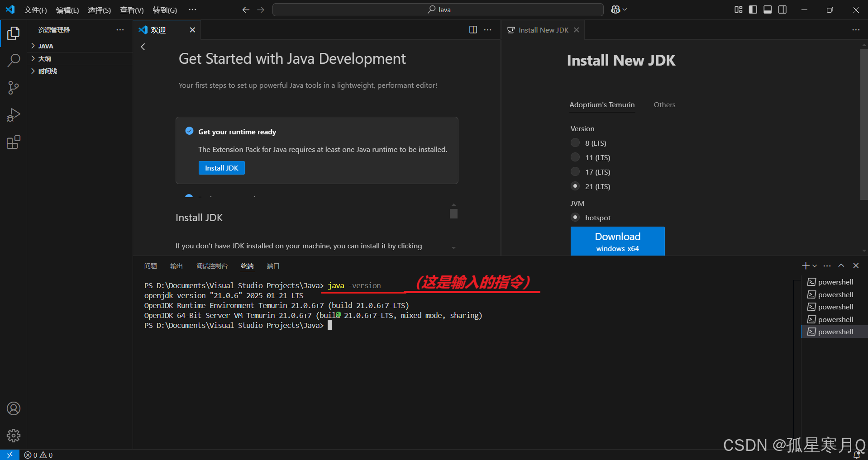
Task: Open the Extensions view
Action: pyautogui.click(x=14, y=142)
